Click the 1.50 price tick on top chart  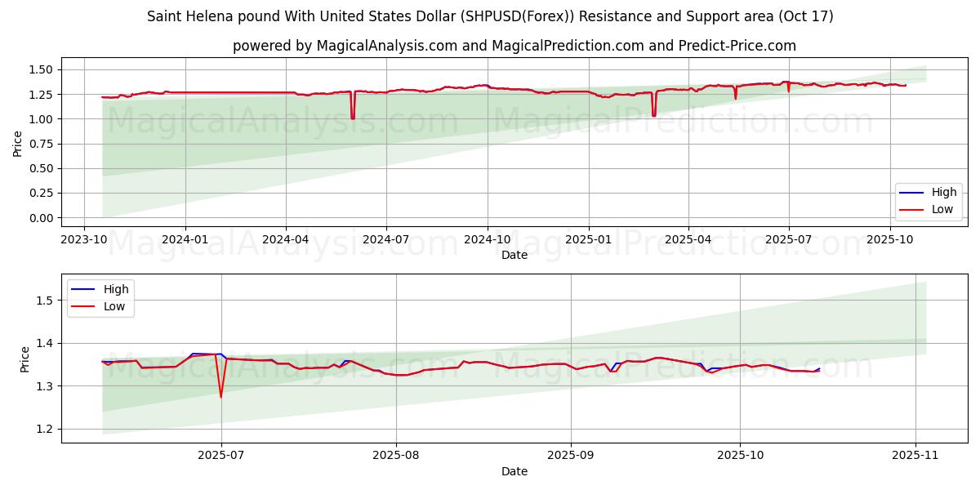[x=40, y=69]
